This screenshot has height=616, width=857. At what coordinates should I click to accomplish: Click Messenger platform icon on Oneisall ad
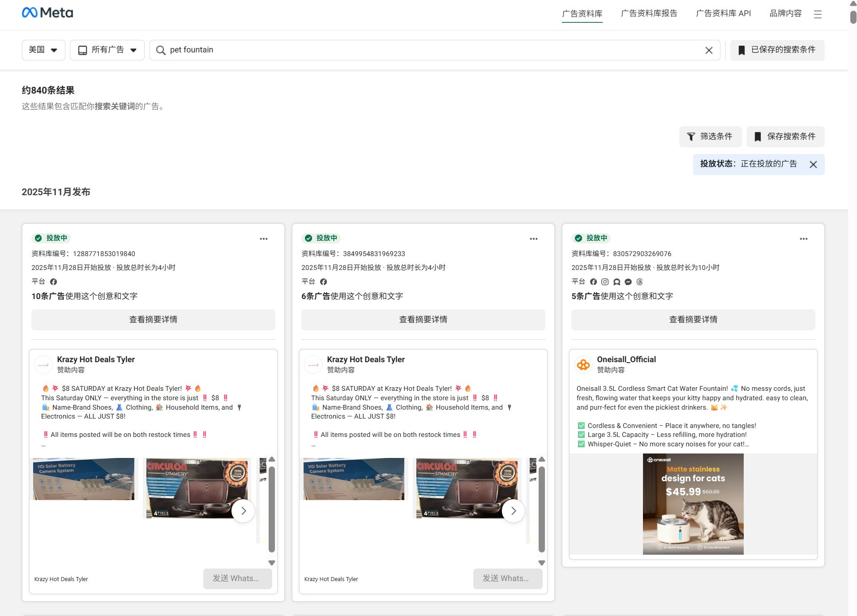click(x=628, y=282)
